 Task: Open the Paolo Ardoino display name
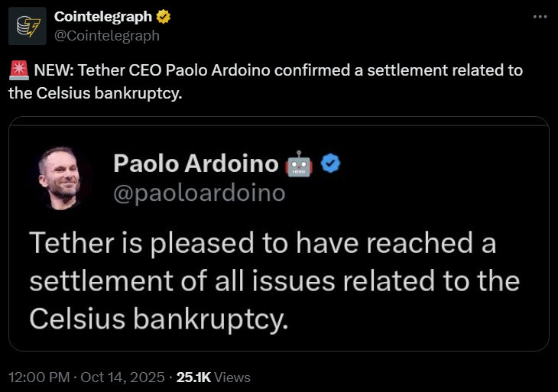coord(195,163)
